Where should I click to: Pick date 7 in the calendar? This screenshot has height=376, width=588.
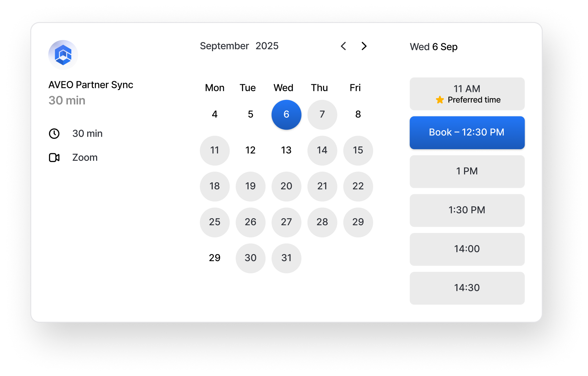coord(322,115)
